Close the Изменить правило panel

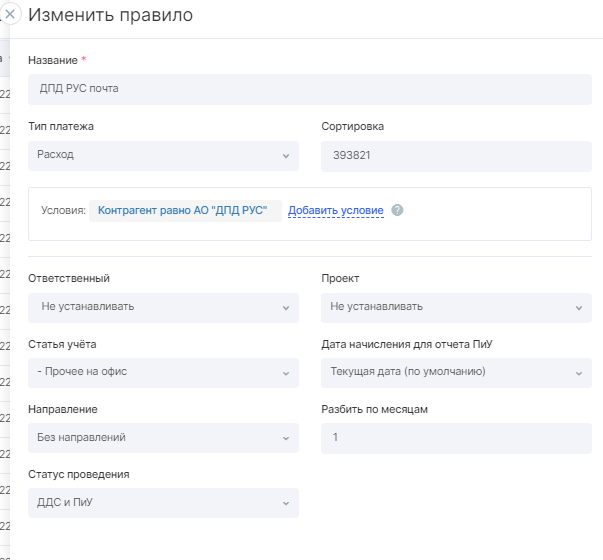(x=11, y=15)
